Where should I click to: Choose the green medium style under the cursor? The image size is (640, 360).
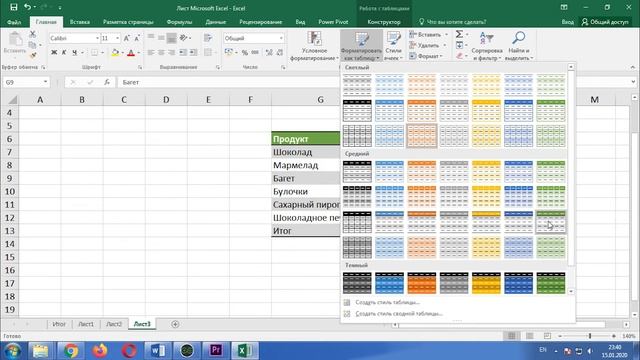click(x=551, y=222)
